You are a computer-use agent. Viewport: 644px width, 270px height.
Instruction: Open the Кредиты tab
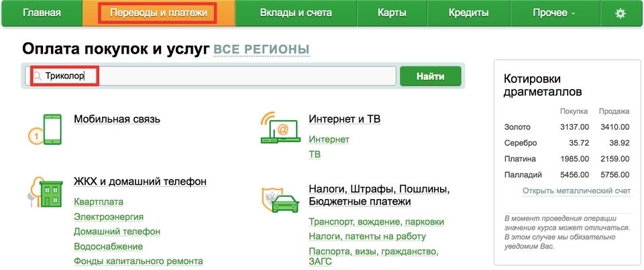[469, 13]
